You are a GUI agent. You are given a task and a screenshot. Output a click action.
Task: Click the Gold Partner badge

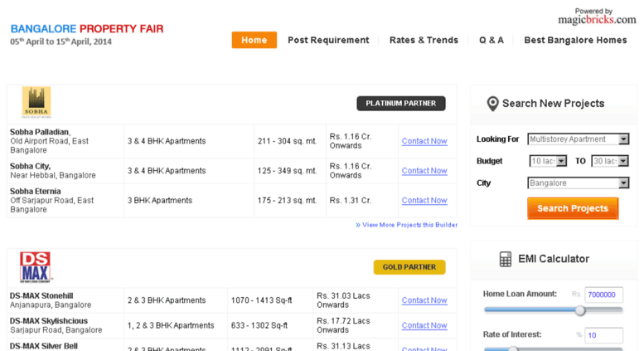409,267
